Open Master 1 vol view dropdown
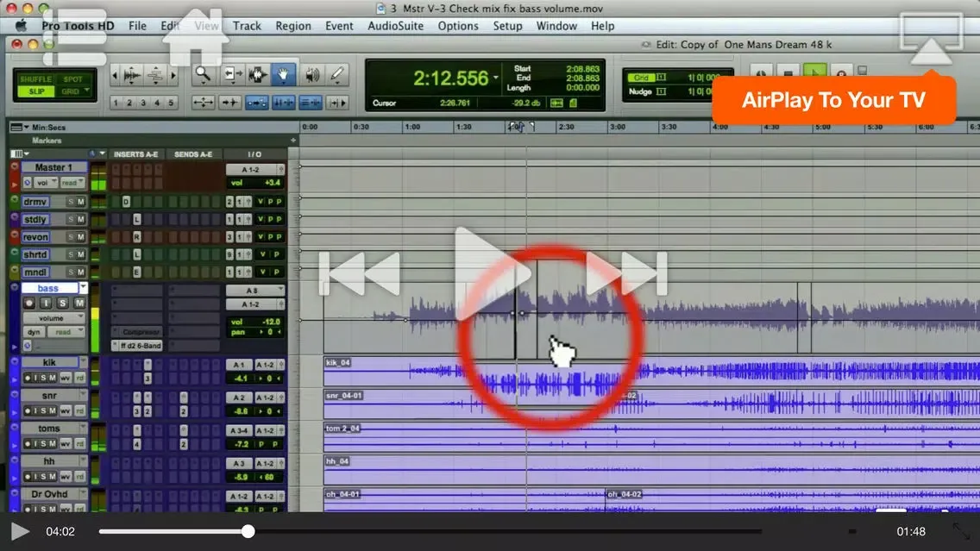980x551 pixels. pos(46,183)
